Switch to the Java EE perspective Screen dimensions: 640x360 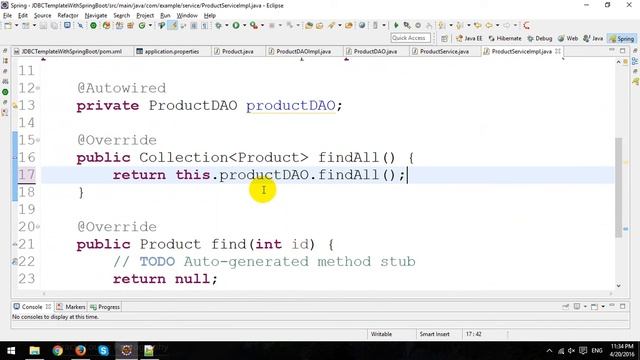469,38
